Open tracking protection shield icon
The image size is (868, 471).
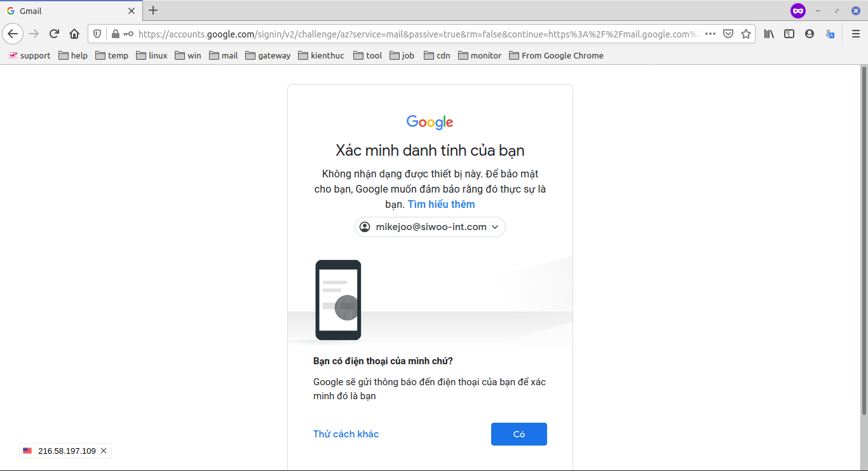tap(97, 34)
